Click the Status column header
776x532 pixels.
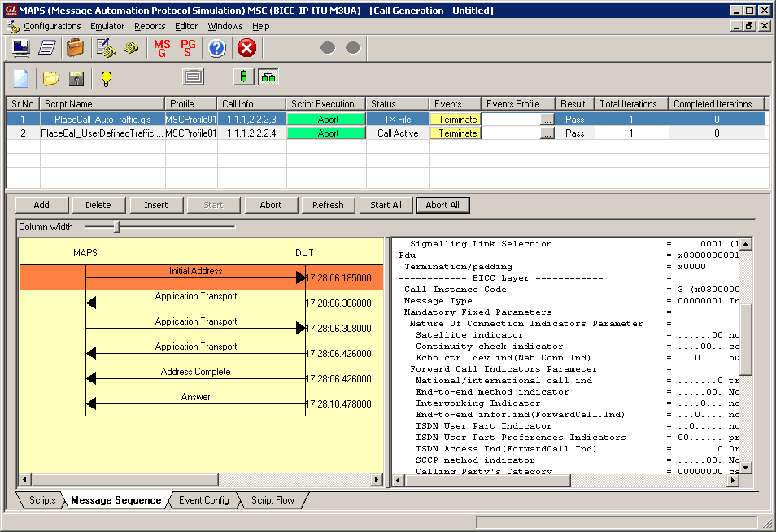pos(397,104)
